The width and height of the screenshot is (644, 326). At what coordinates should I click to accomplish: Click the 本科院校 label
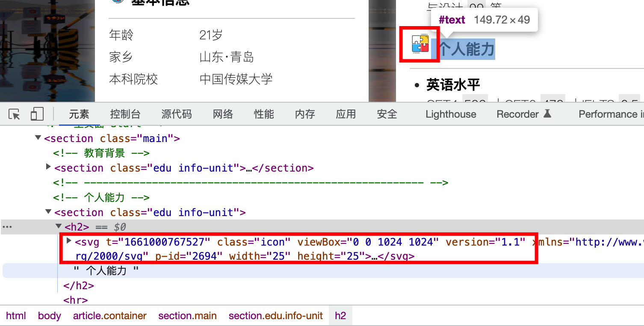click(133, 79)
